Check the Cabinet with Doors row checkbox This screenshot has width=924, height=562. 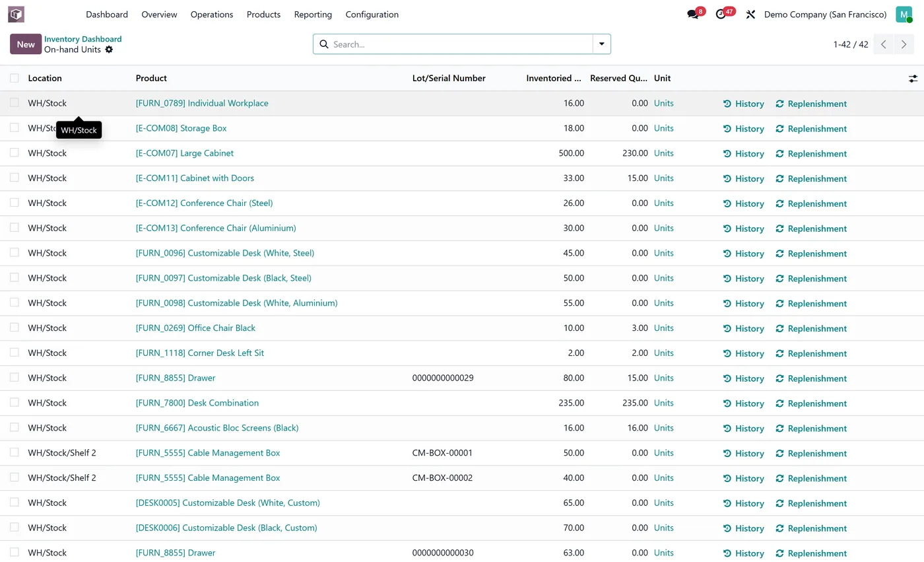(x=15, y=178)
